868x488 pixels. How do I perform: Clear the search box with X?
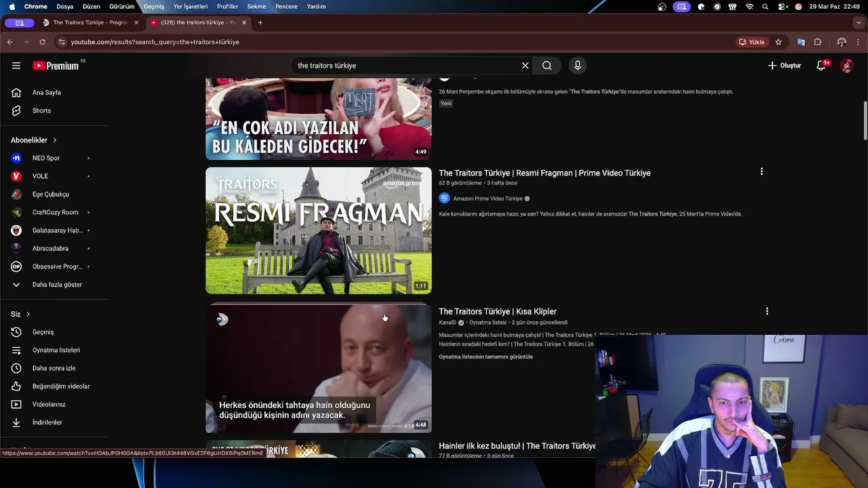(x=525, y=66)
